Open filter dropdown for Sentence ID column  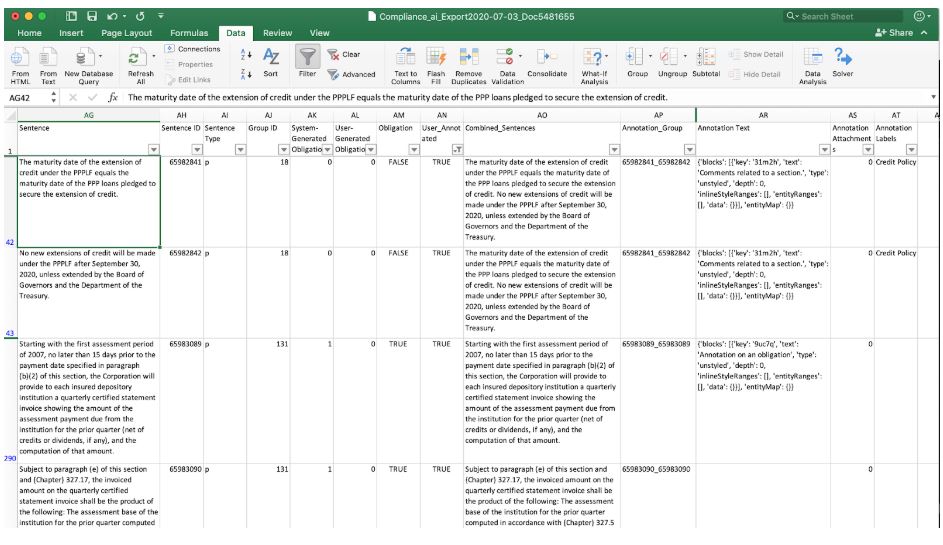(197, 149)
